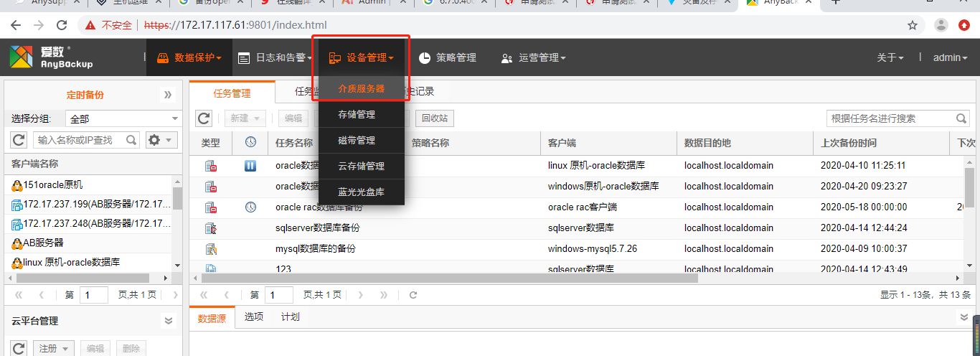This screenshot has width=980, height=356.
Task: Collapse the 云平台管理 section
Action: coord(169,321)
